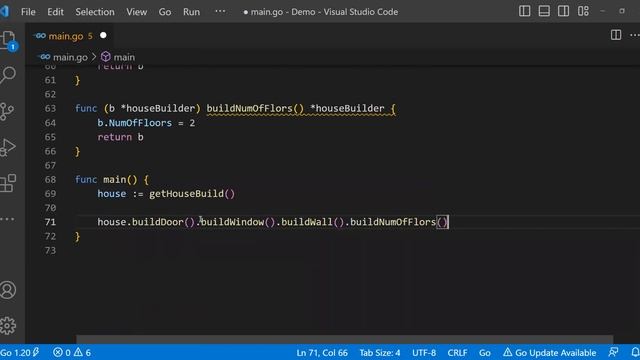Click Ln 71, Col 66 cursor position
This screenshot has width=640, height=360.
[322, 352]
